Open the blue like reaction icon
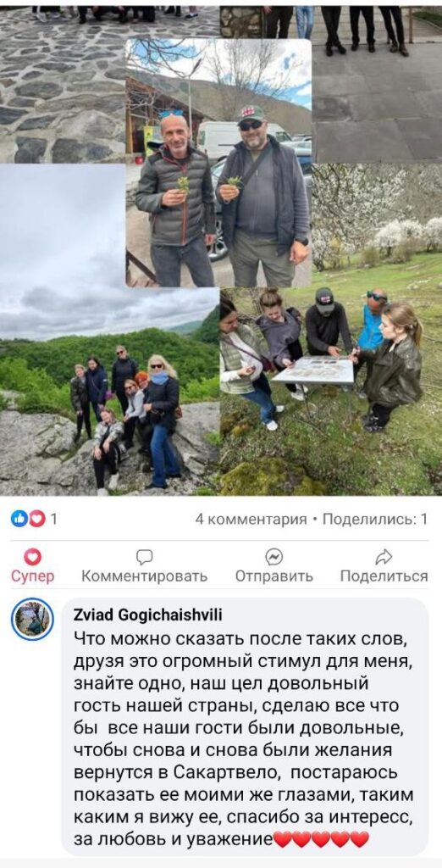Image resolution: width=442 pixels, height=868 pixels. pyautogui.click(x=19, y=519)
